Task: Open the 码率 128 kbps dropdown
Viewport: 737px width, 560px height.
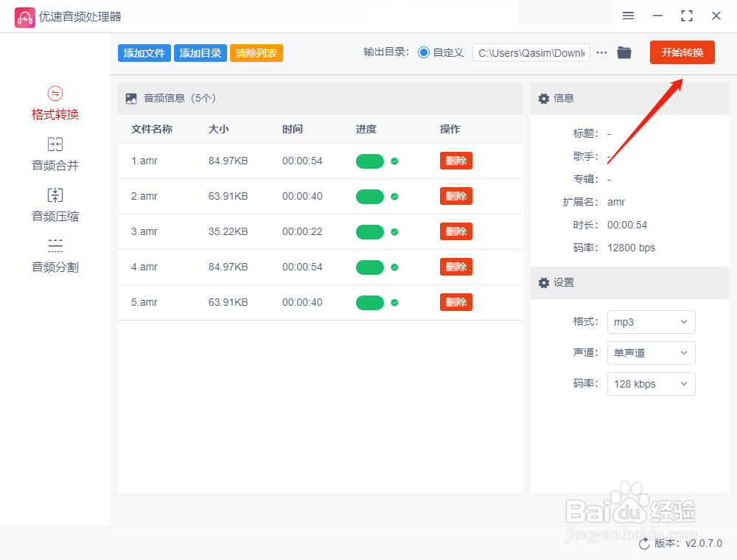Action: point(651,384)
